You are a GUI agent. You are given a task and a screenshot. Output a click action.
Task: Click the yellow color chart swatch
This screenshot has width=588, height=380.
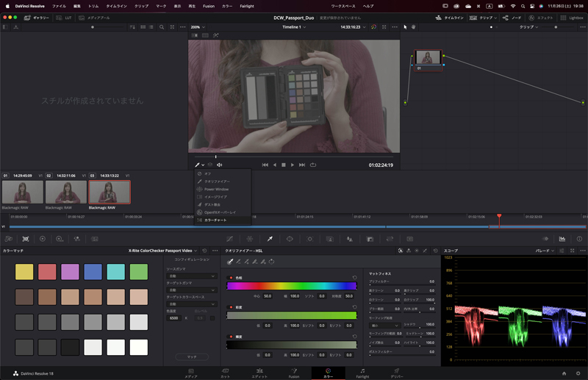click(x=24, y=272)
